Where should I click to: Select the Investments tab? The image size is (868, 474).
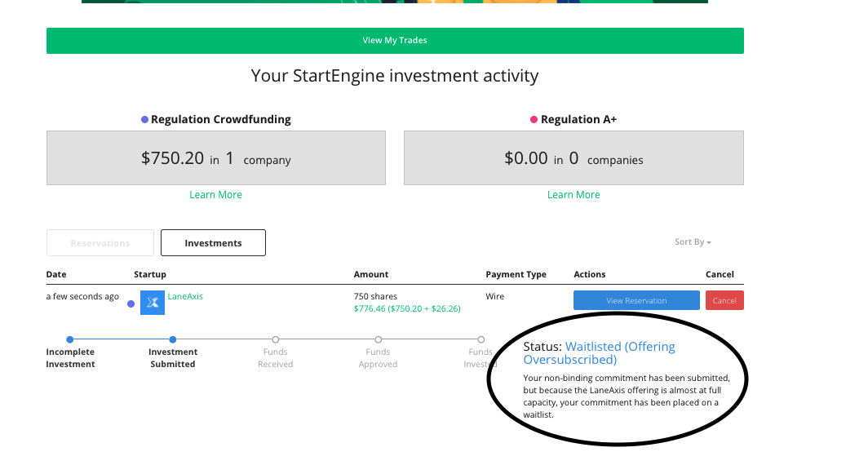click(213, 243)
